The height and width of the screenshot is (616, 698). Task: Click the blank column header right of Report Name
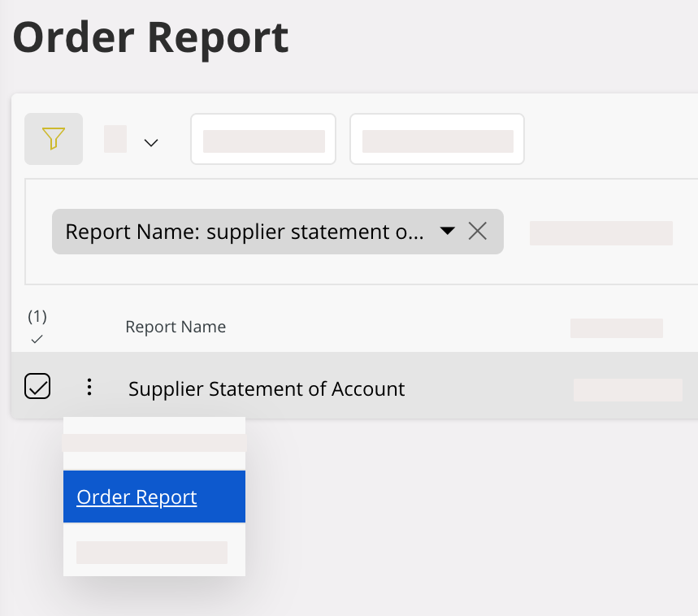[x=616, y=328]
